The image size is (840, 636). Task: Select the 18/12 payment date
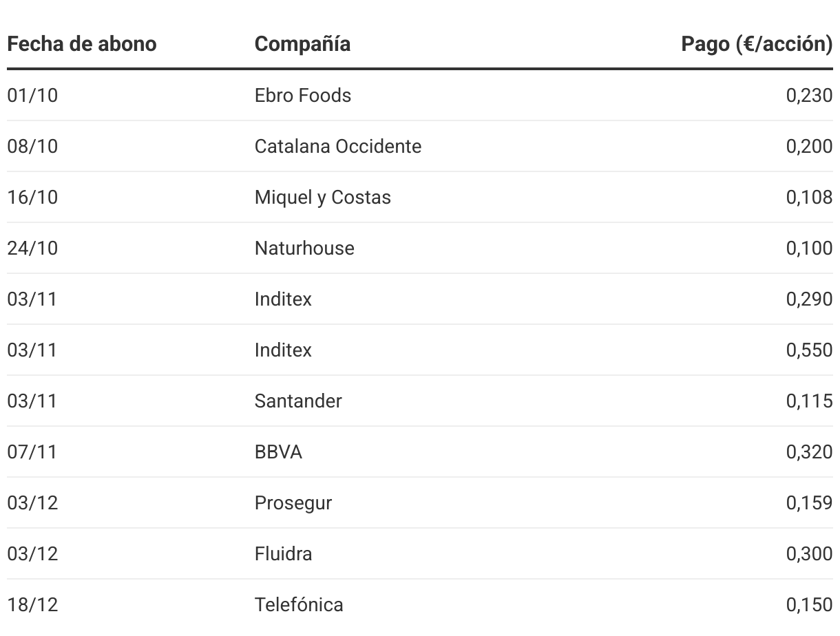32,604
